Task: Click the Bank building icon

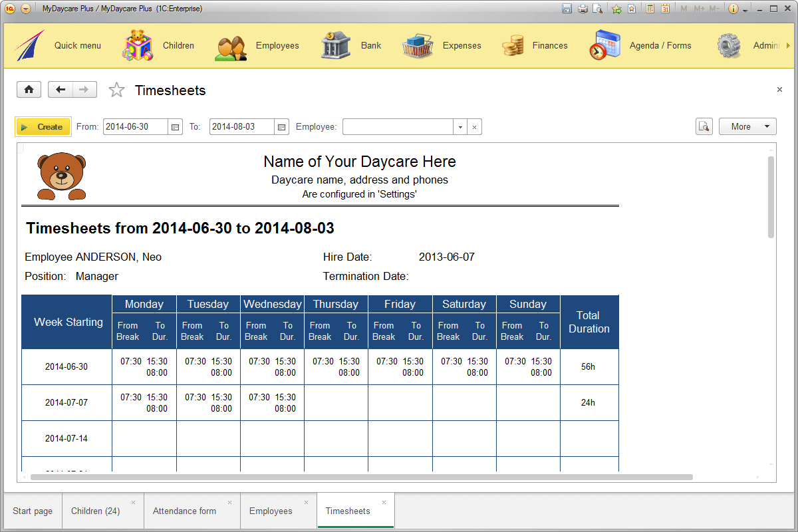Action: pyautogui.click(x=335, y=45)
